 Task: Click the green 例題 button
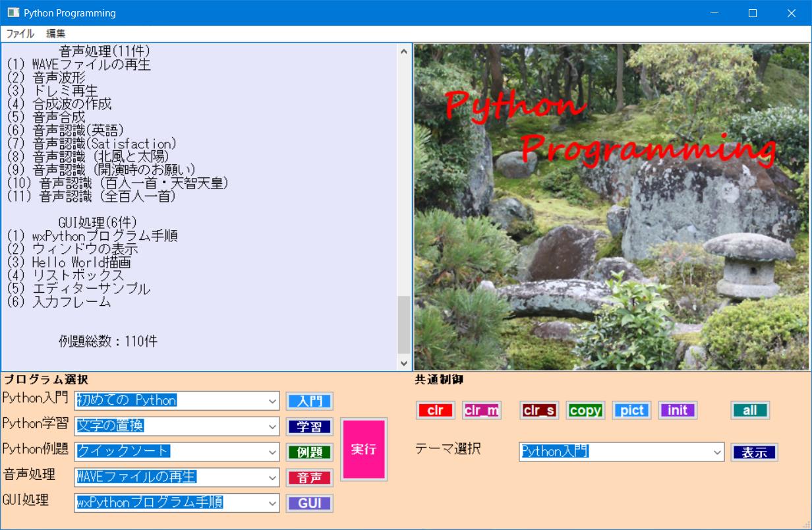309,452
